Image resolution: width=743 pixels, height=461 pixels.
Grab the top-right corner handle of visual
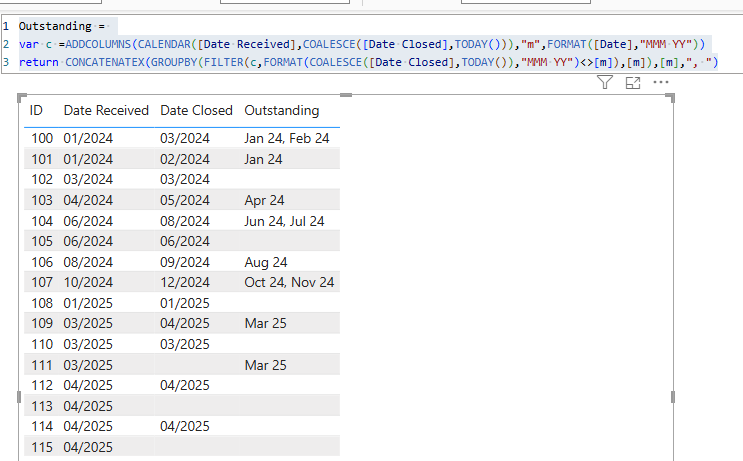pyautogui.click(x=670, y=98)
